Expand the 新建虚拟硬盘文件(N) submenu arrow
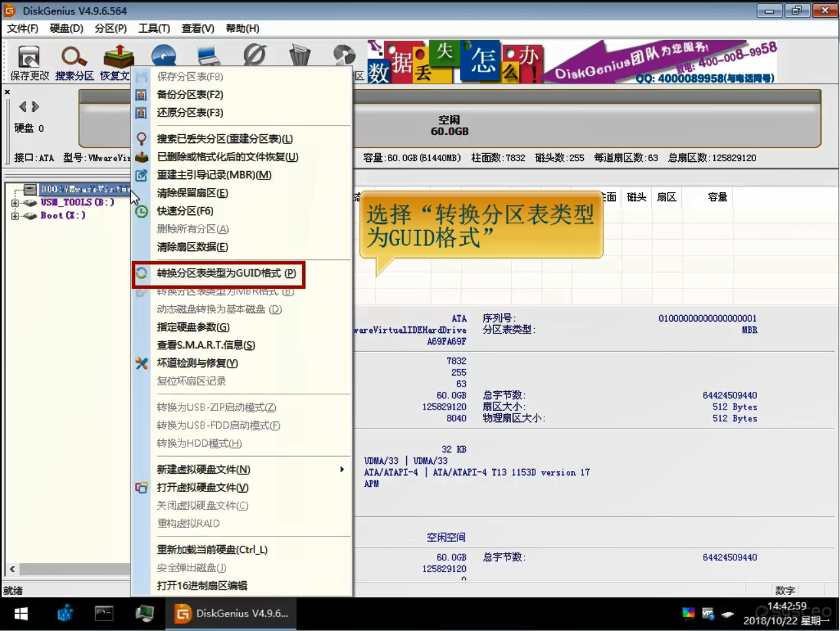Screen dimensions: 840x631 pyautogui.click(x=341, y=469)
